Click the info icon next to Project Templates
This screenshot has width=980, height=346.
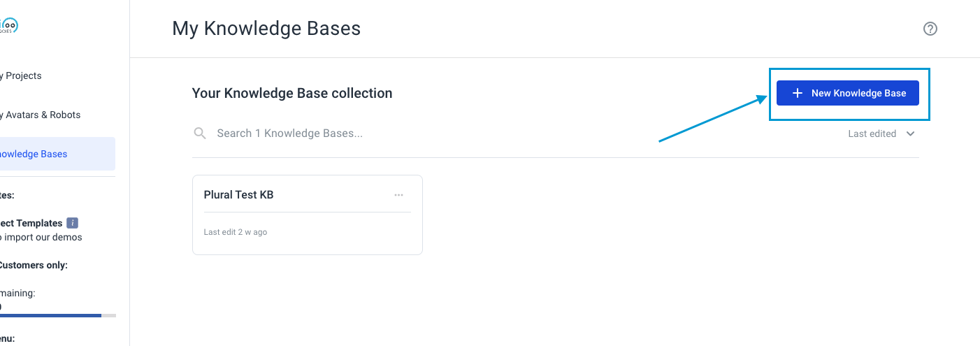[x=73, y=223]
